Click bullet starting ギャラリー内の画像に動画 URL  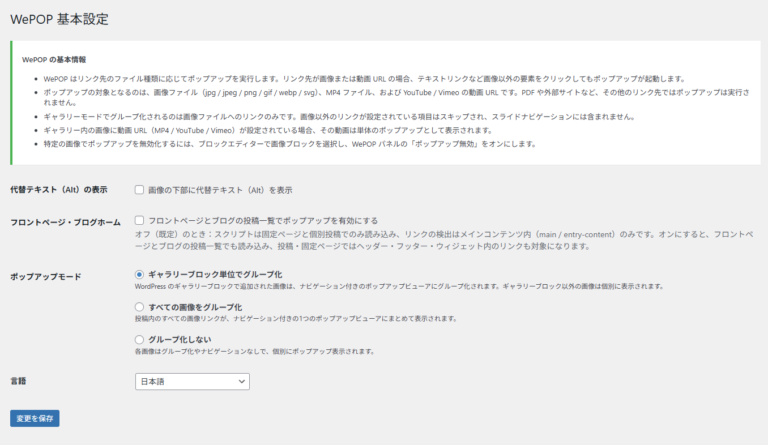click(x=268, y=131)
